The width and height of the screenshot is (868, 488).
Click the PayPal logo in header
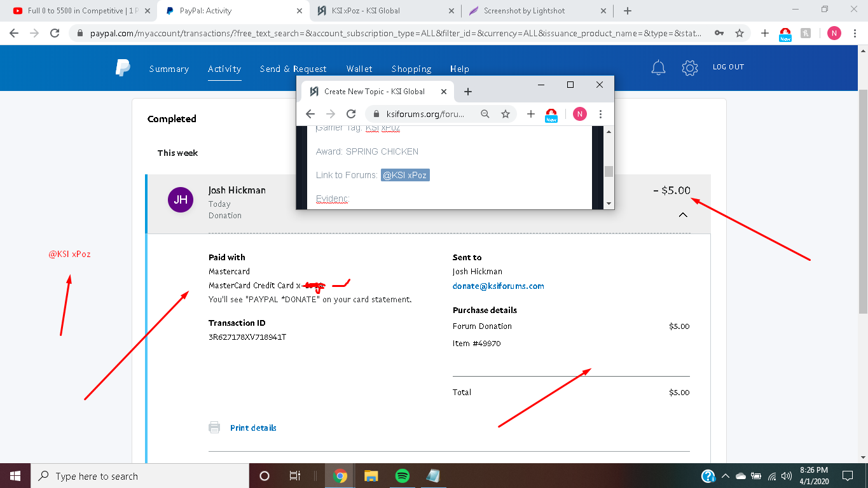[123, 67]
